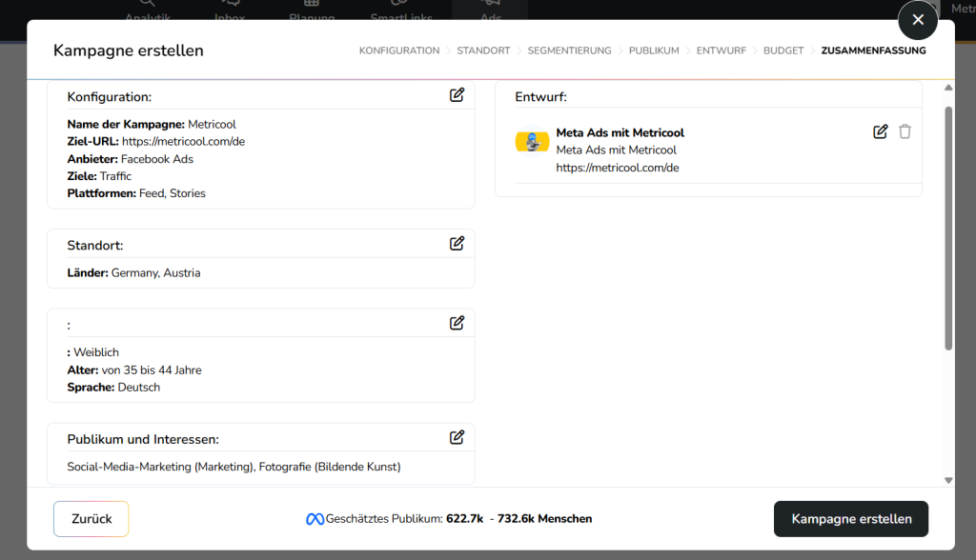Edit the Publikum und Interessen section
The height and width of the screenshot is (560, 976).
click(457, 437)
